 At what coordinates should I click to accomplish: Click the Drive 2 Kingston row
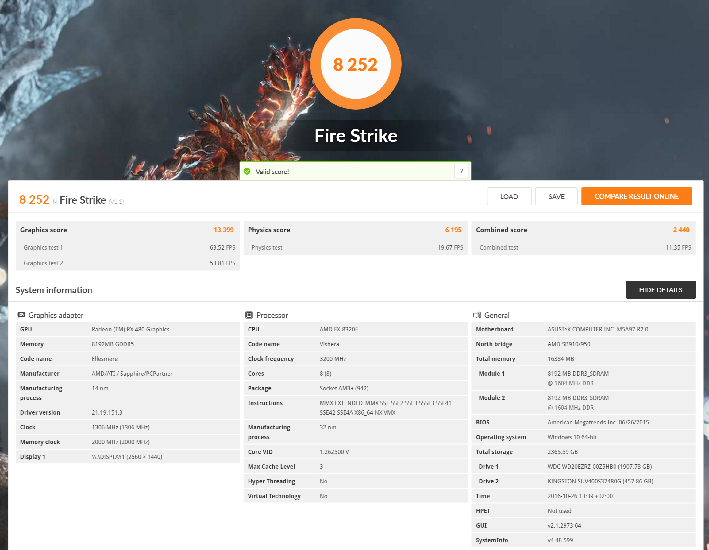(x=583, y=481)
